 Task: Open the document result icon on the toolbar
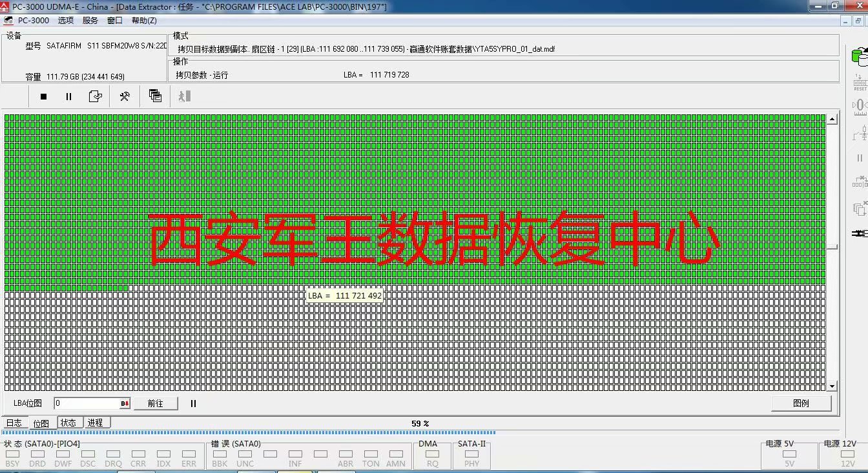pyautogui.click(x=96, y=96)
